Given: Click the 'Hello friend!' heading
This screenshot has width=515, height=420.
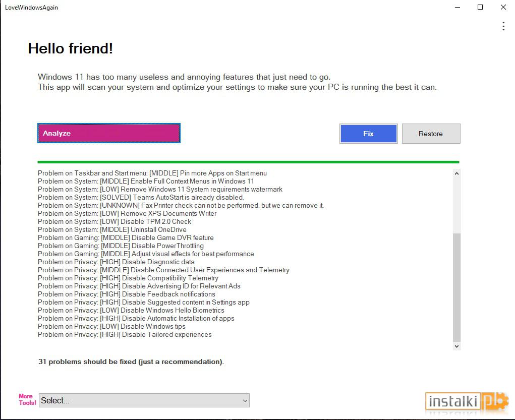Looking at the screenshot, I should 70,48.
